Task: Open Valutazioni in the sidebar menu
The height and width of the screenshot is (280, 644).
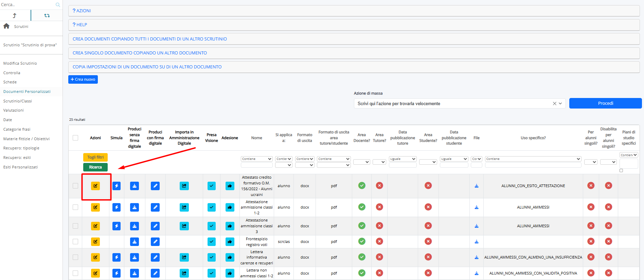Action: tap(14, 110)
